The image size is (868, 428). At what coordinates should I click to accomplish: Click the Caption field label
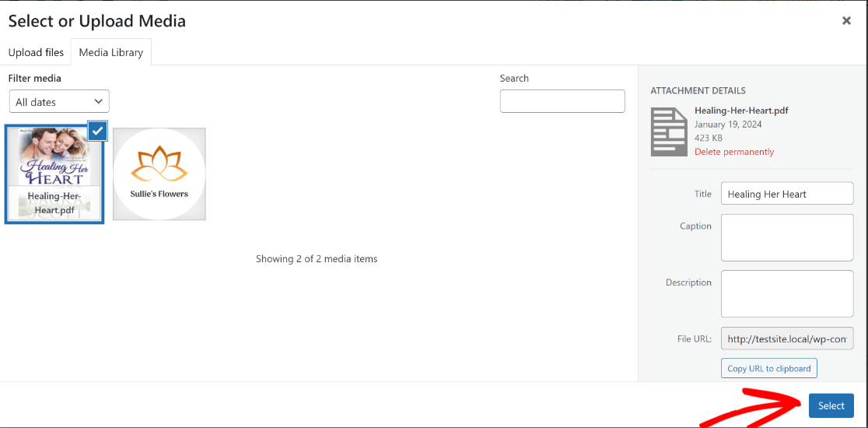click(x=695, y=226)
